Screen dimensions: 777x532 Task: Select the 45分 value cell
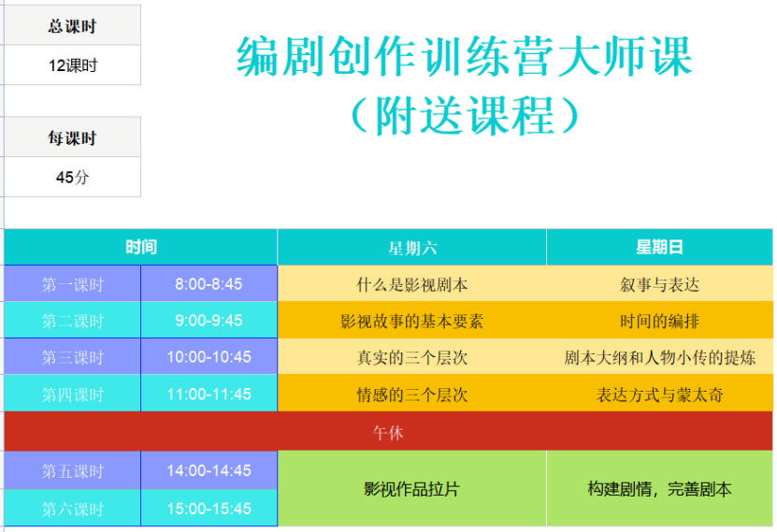[72, 177]
